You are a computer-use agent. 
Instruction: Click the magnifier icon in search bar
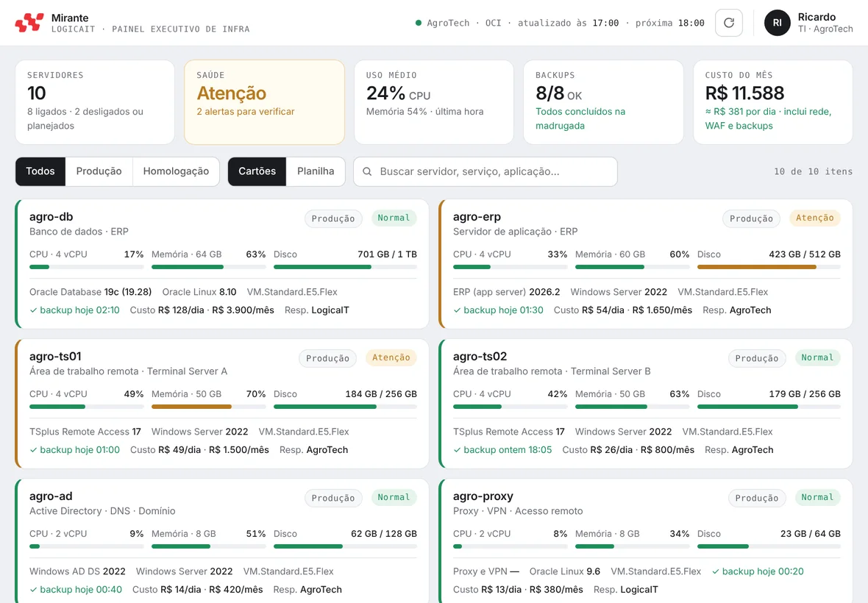pyautogui.click(x=367, y=171)
